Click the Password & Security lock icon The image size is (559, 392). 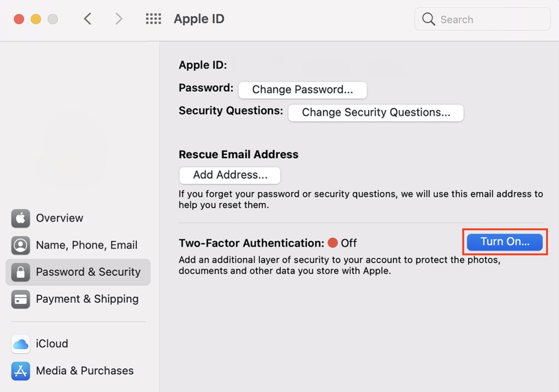click(x=21, y=272)
